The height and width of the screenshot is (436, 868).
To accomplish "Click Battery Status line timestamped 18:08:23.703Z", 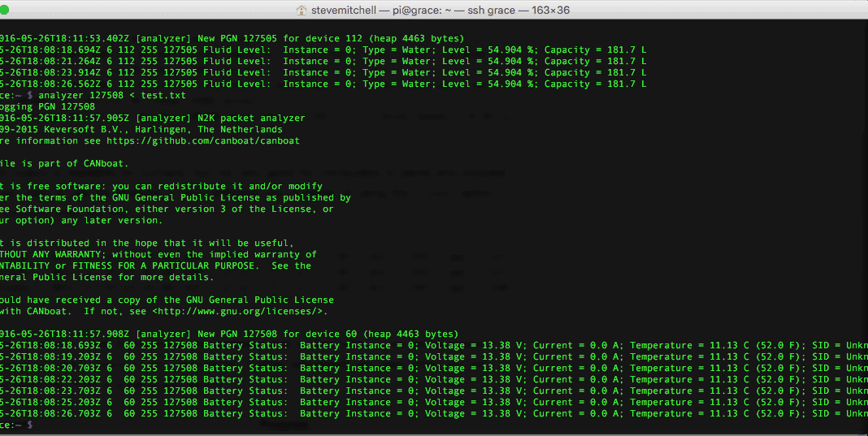I will 434,391.
